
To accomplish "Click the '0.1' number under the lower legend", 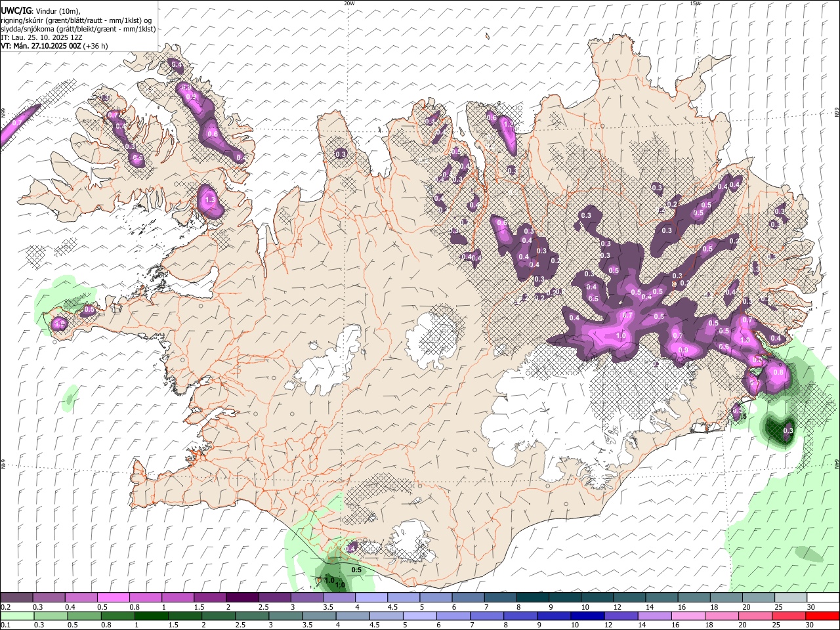I will click(5, 625).
